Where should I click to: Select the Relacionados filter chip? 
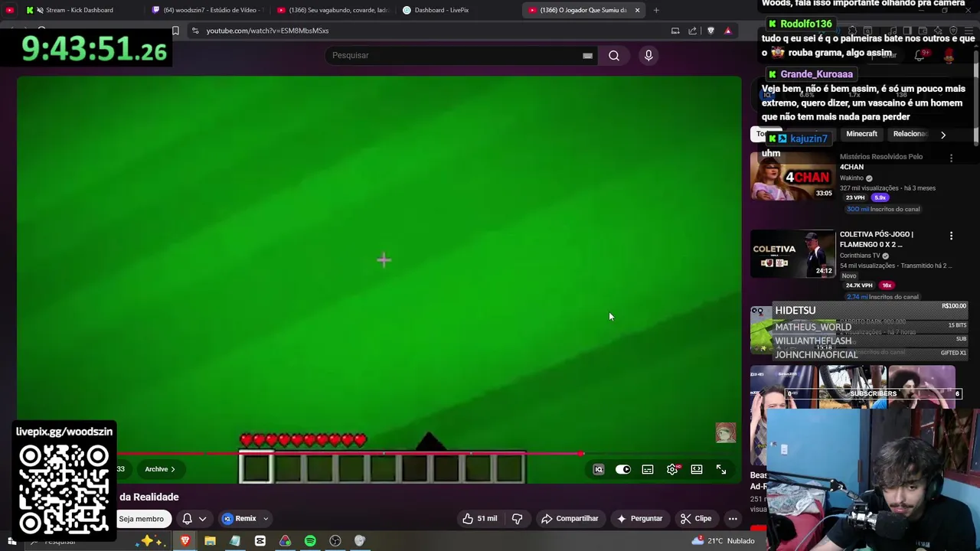(x=911, y=134)
